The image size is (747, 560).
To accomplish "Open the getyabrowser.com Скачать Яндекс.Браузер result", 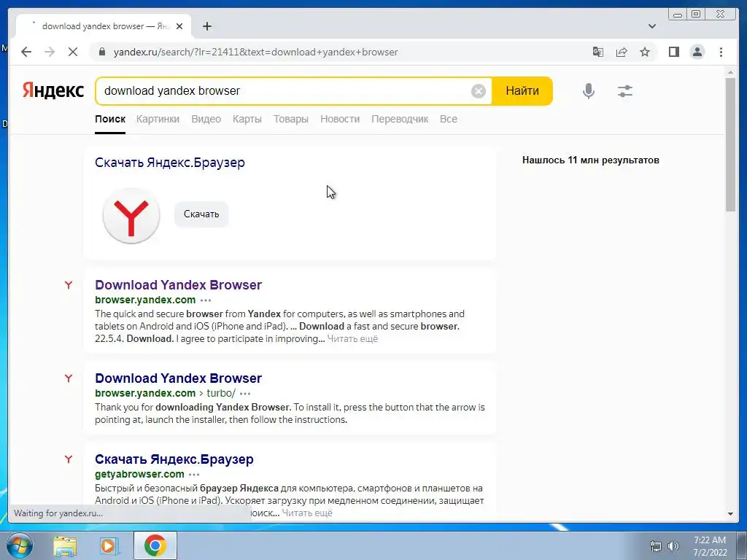I will [174, 459].
